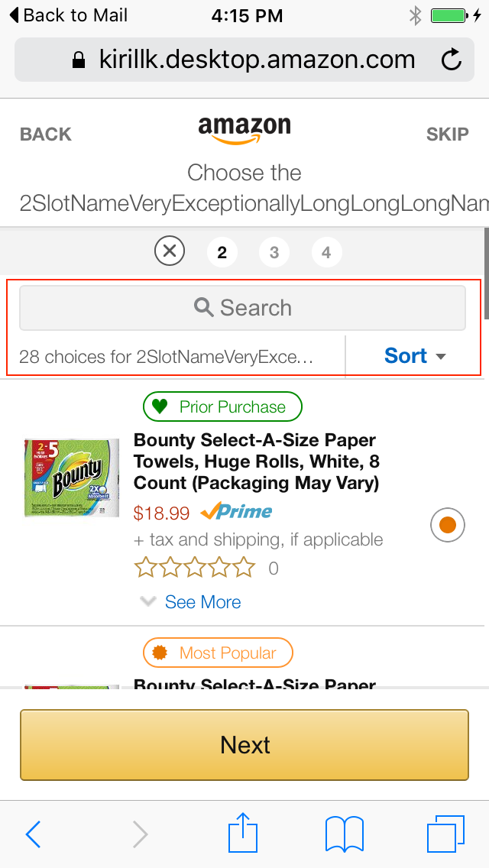Open the Sort dropdown

pyautogui.click(x=414, y=356)
